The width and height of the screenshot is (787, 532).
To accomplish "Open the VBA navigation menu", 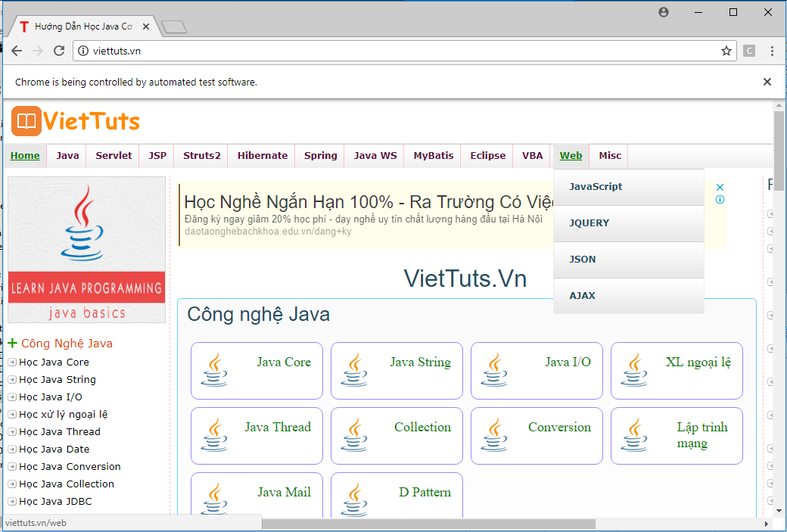I will click(x=532, y=156).
